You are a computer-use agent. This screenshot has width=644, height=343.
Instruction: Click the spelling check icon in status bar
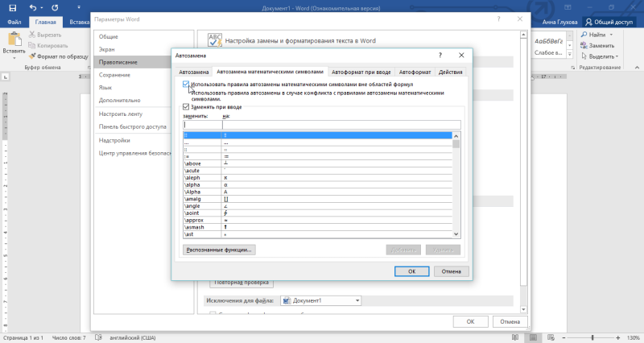(98, 337)
